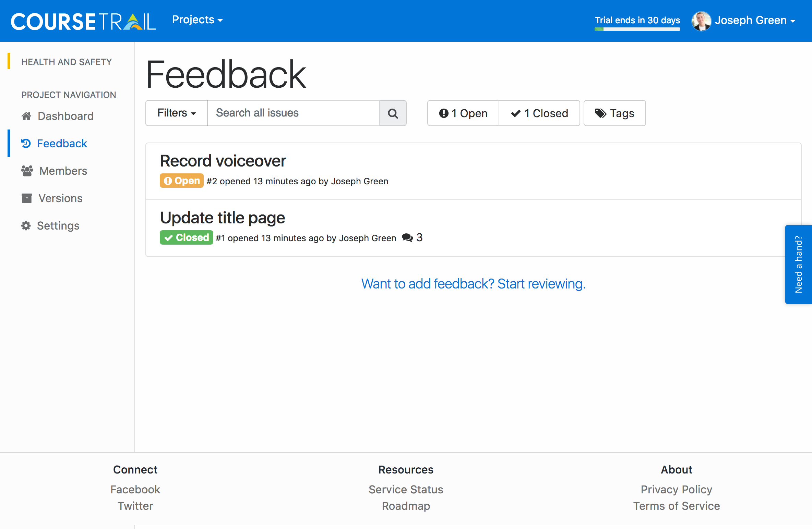Image resolution: width=812 pixels, height=529 pixels.
Task: Click the CourseTrail logo
Action: tap(83, 21)
